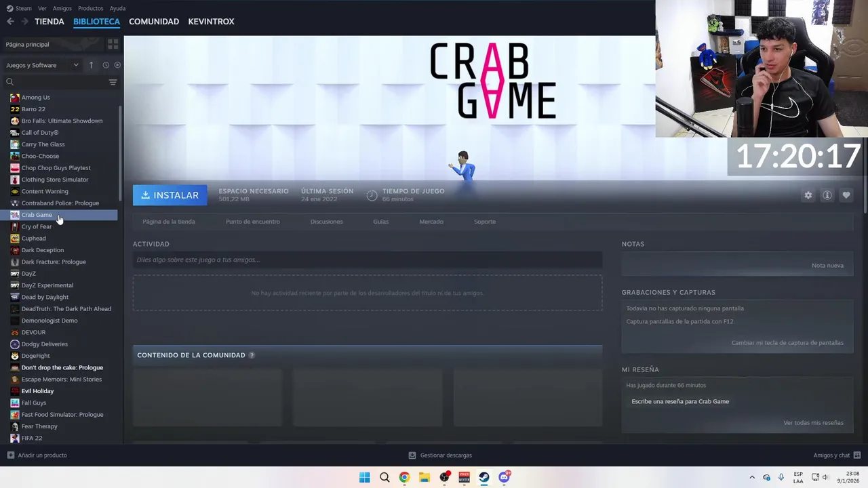The height and width of the screenshot is (488, 868).
Task: Go back with the left arrow
Action: coord(10,22)
